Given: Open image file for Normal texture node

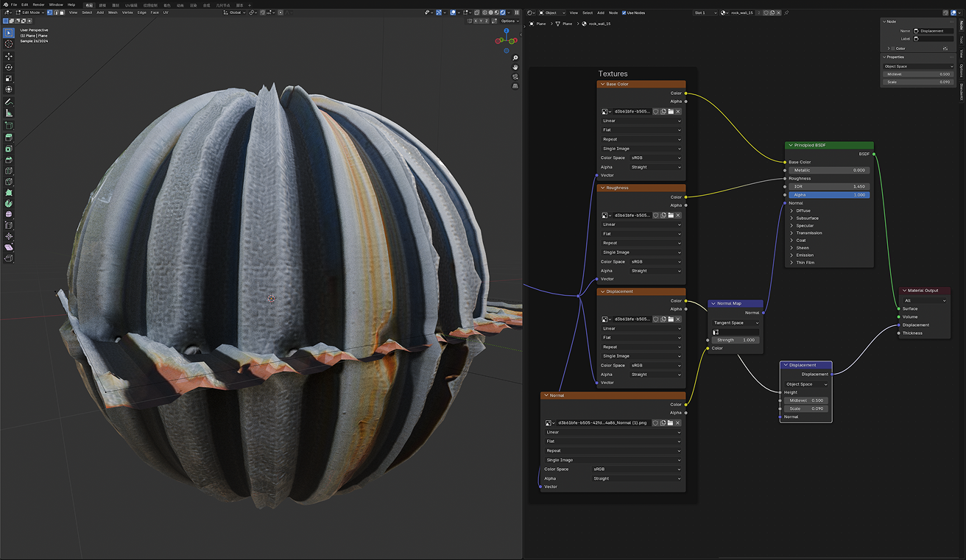Looking at the screenshot, I should 670,423.
